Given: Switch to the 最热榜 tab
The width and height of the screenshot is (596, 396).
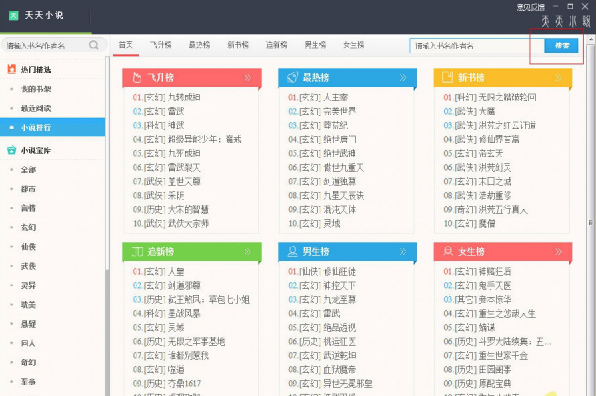Looking at the screenshot, I should (x=199, y=45).
